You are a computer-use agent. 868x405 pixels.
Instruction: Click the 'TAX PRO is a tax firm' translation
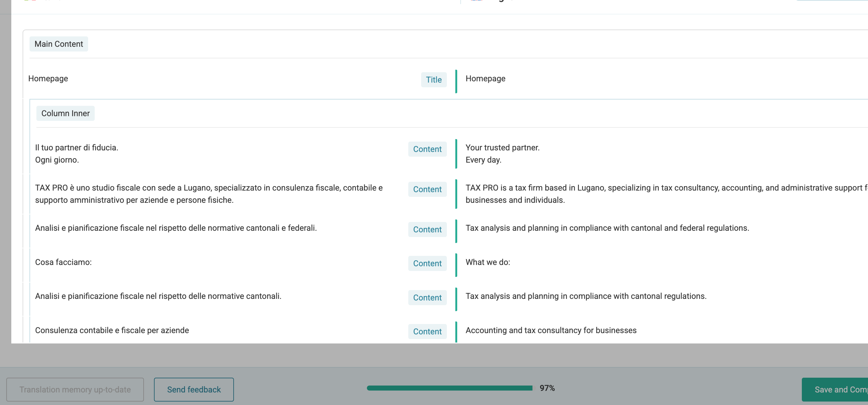coord(640,194)
